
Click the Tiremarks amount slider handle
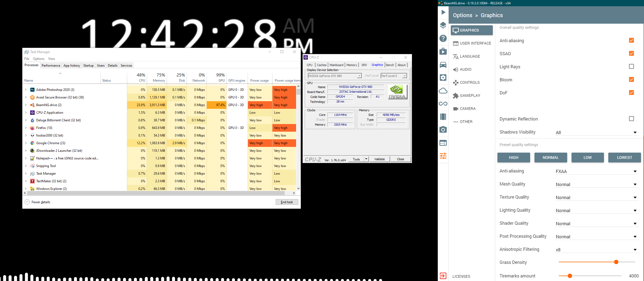(570, 276)
